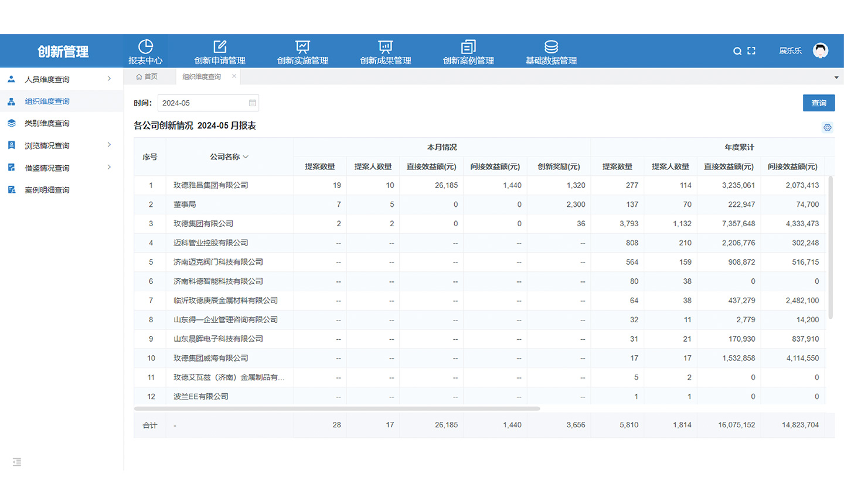Open the 报表中心 module icon

tap(146, 50)
